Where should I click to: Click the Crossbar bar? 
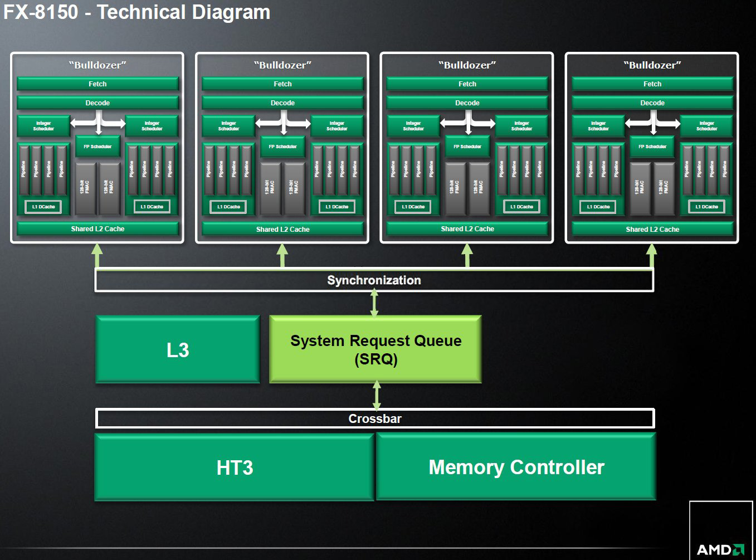pos(375,418)
